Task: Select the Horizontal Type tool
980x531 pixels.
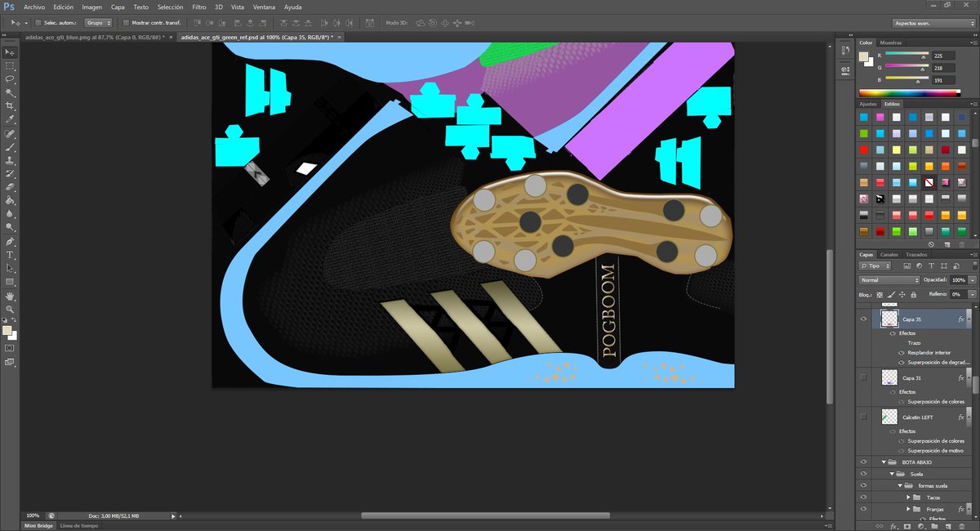Action: 10,255
